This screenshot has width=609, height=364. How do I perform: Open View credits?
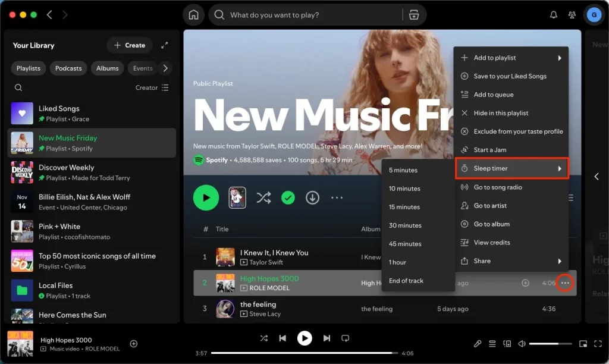[x=511, y=243]
